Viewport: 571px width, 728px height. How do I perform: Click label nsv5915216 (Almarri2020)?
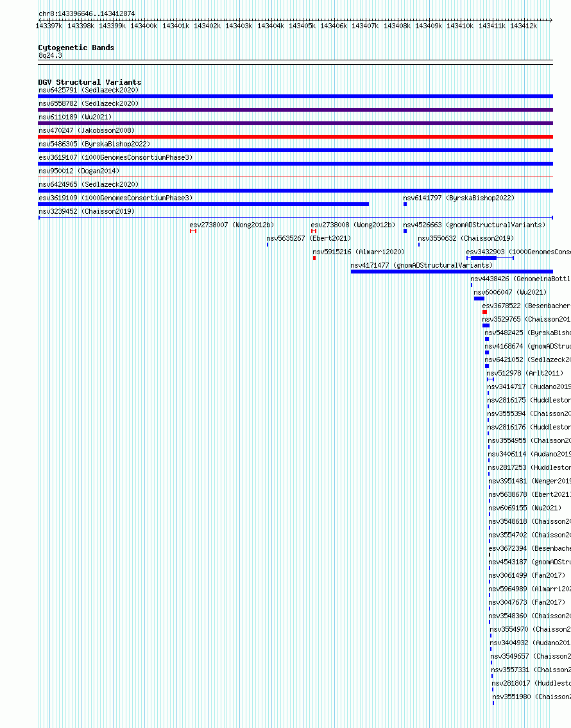359,252
